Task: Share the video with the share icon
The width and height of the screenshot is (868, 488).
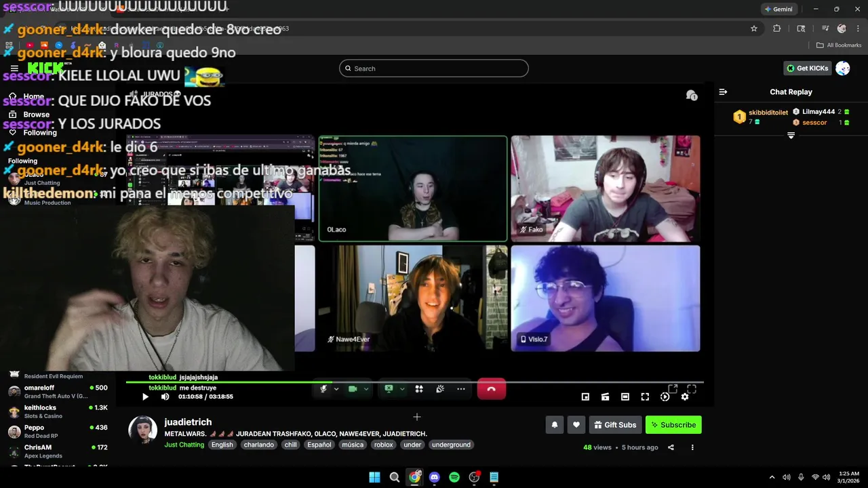Action: coord(671,447)
